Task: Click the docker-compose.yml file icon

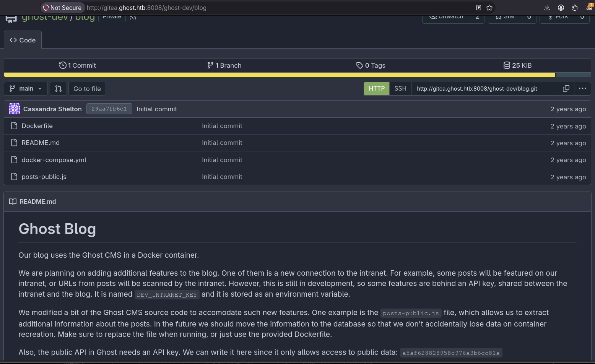Action: (14, 160)
